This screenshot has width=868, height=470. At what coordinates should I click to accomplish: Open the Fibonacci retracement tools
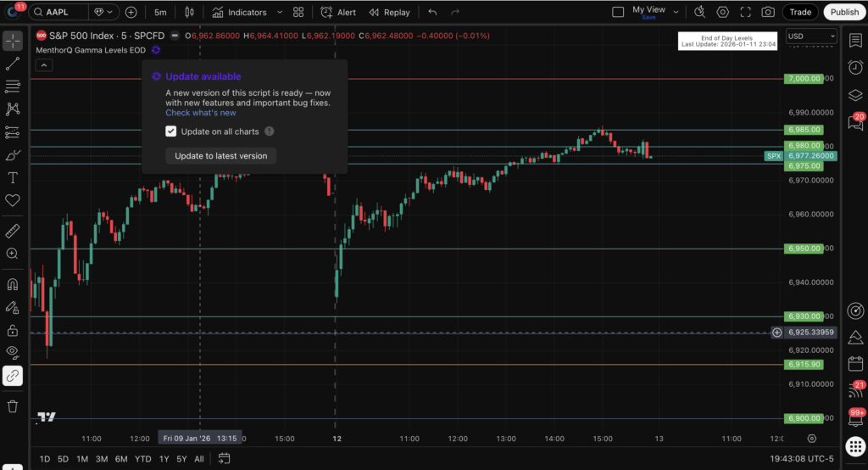[x=13, y=87]
